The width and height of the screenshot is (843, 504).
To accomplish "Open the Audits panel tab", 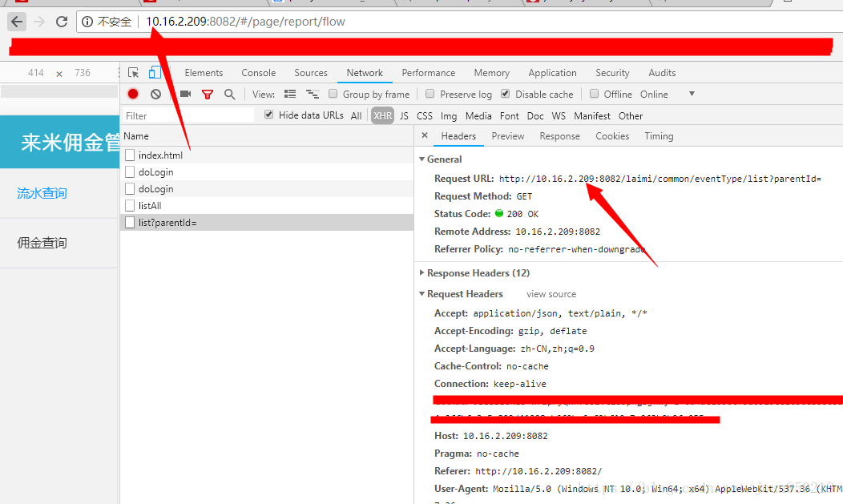I will 662,73.
